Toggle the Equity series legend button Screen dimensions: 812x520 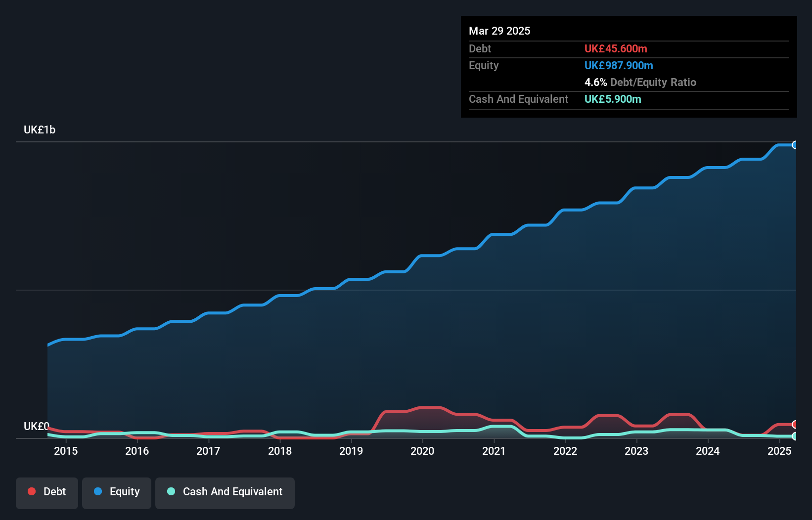117,493
